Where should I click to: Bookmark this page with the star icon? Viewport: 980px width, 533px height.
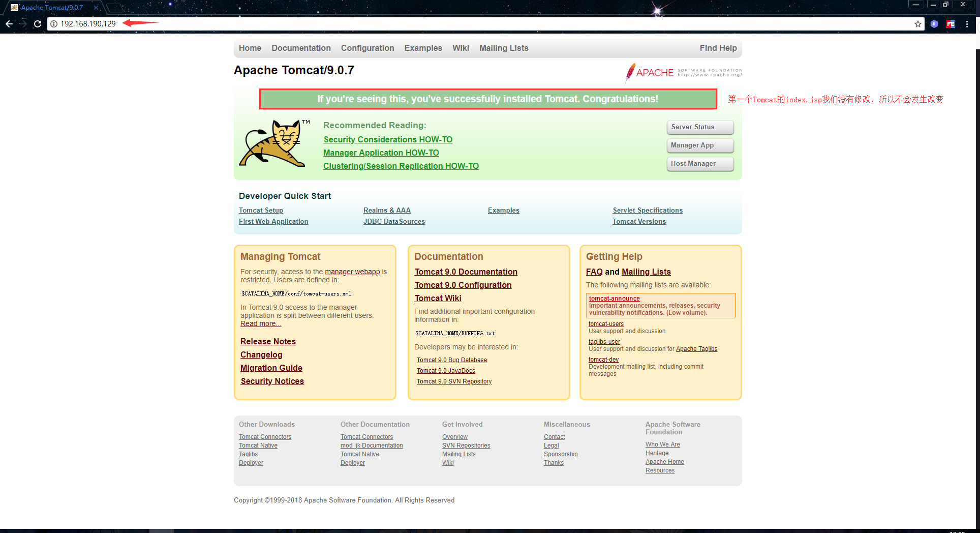tap(917, 24)
